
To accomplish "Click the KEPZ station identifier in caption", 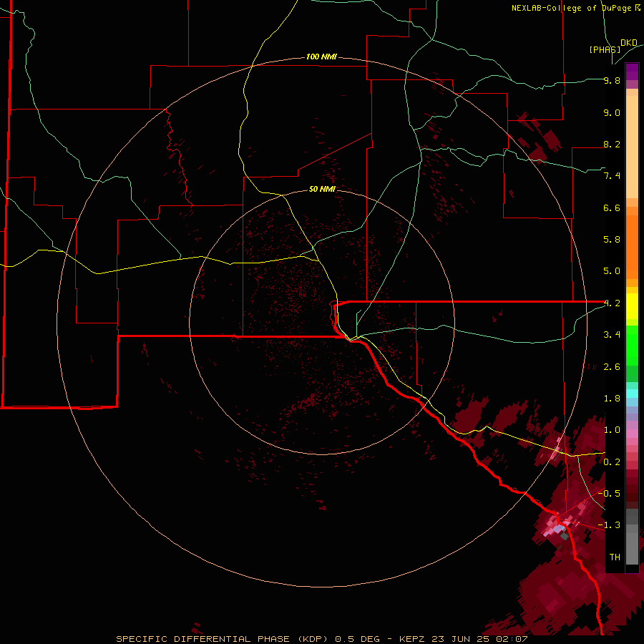I will [x=411, y=639].
